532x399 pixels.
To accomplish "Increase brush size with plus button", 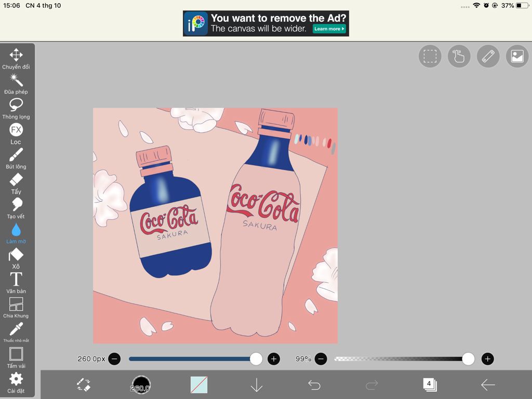I will tap(274, 359).
